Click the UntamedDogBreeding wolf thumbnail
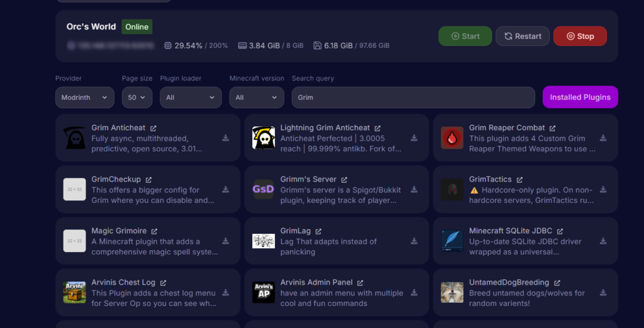This screenshot has height=328, width=644. tap(452, 292)
